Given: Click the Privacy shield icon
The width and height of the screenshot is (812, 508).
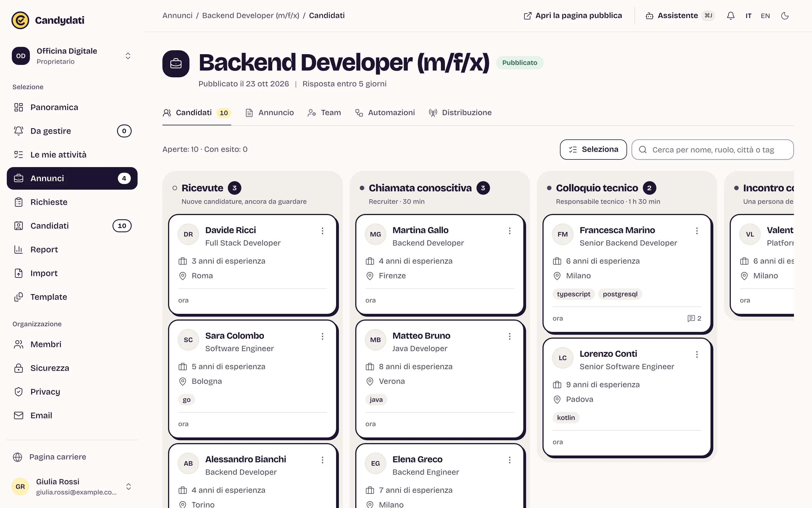Looking at the screenshot, I should click(18, 392).
